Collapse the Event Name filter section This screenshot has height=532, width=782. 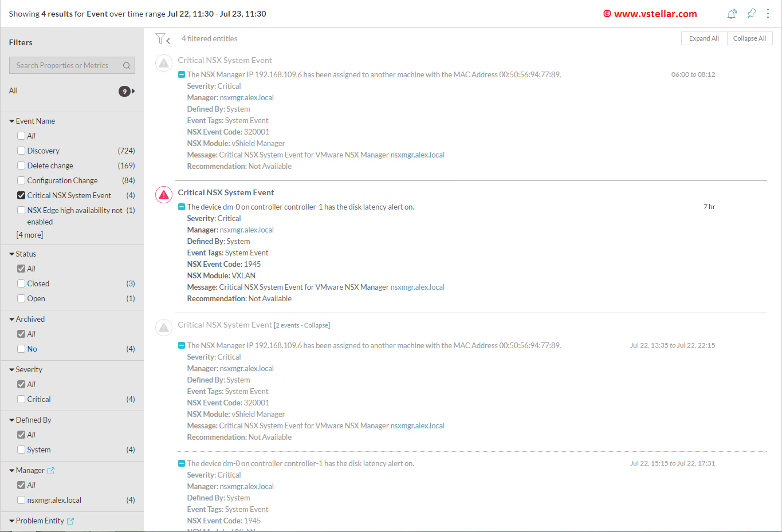click(x=12, y=121)
